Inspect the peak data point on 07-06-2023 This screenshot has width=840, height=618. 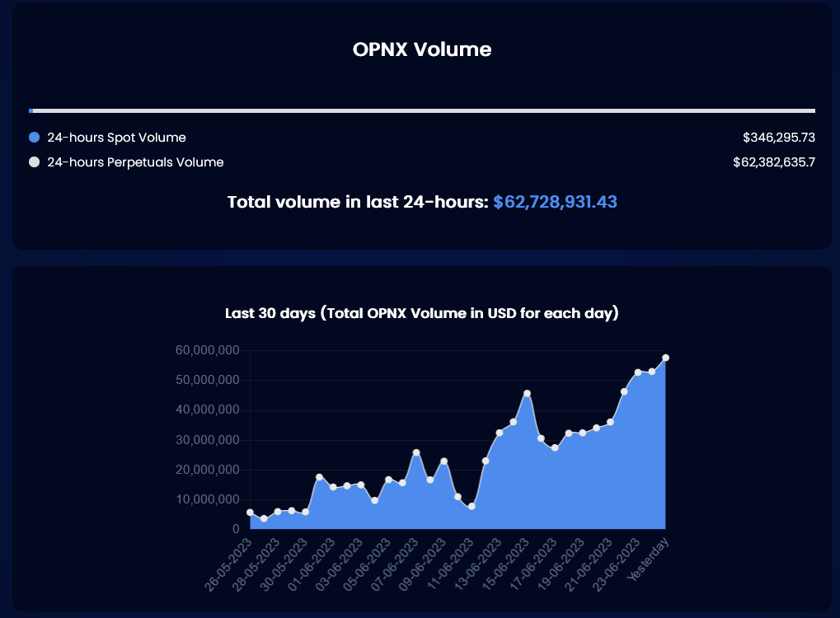click(416, 452)
